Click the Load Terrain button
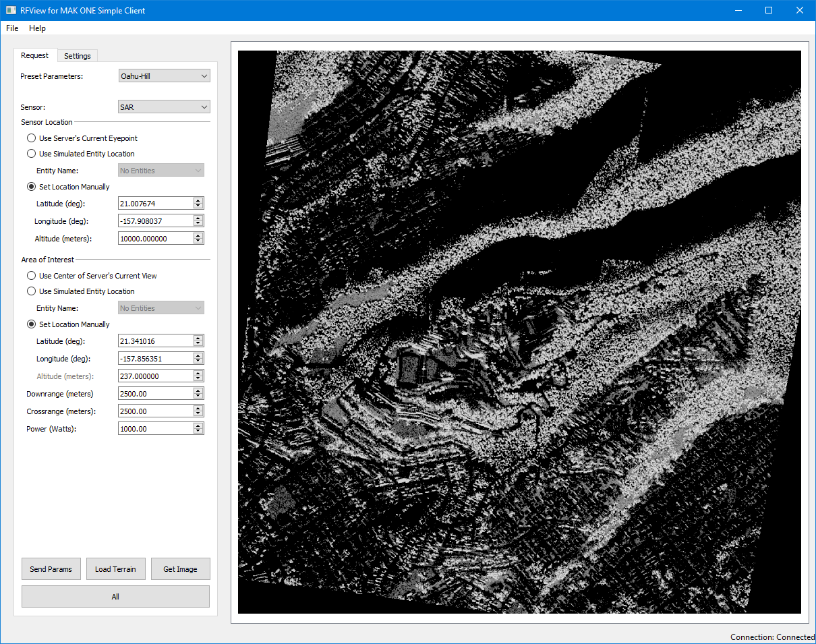The image size is (816, 644). [x=115, y=569]
